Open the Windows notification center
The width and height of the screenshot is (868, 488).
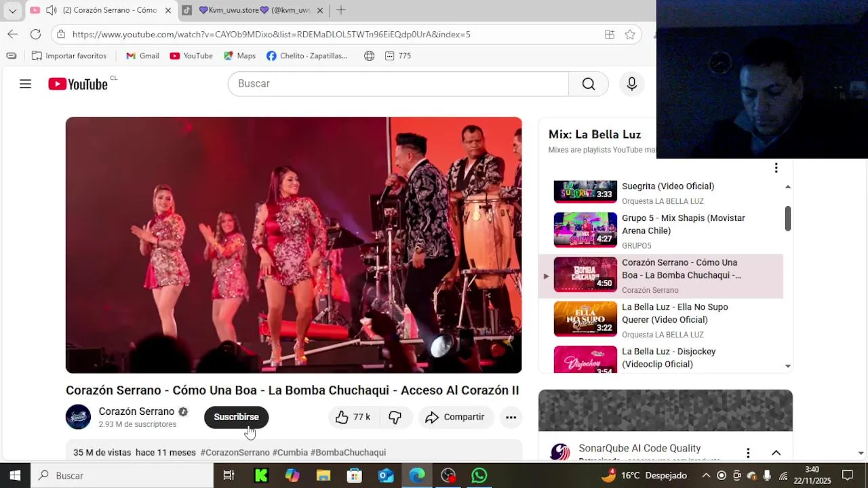(848, 476)
